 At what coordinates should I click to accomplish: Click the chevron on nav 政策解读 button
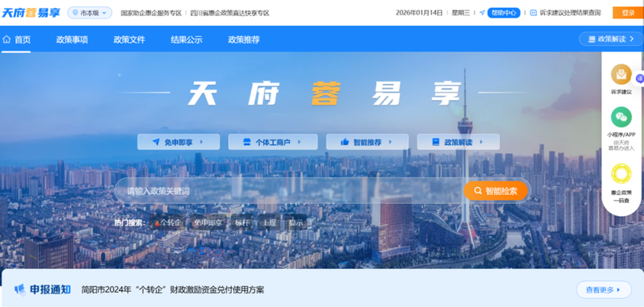631,39
